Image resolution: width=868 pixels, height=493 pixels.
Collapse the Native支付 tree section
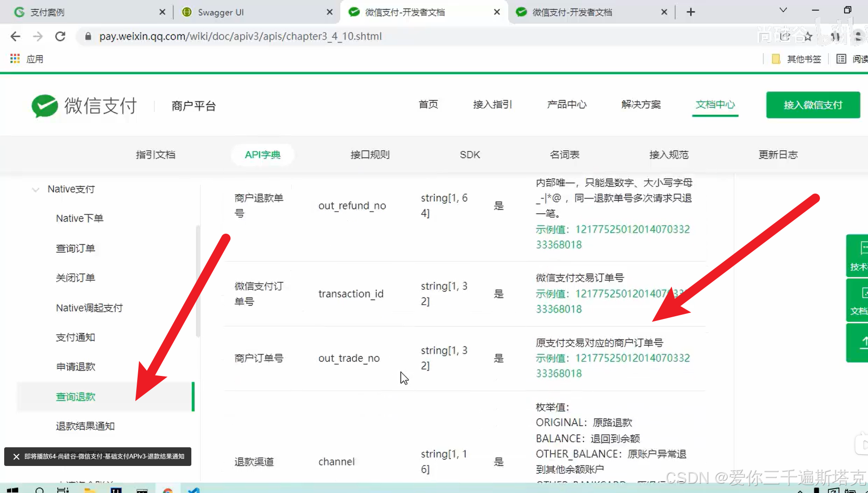tap(35, 189)
